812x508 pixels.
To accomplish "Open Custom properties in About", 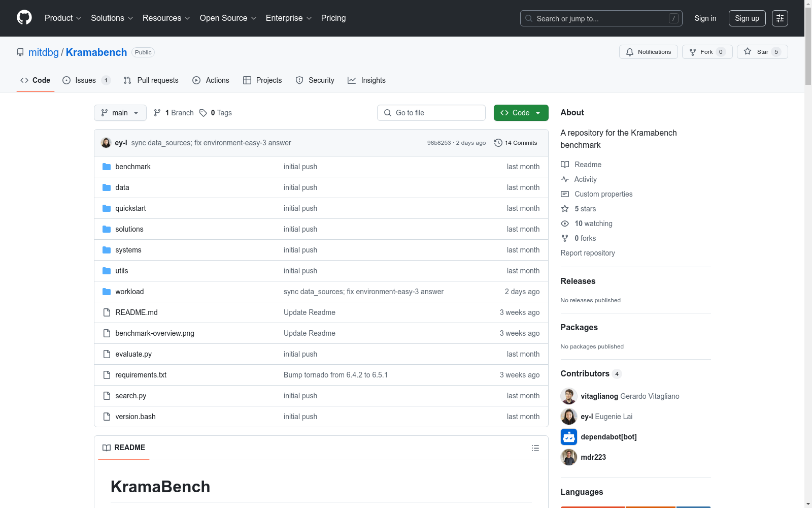I will [x=597, y=194].
